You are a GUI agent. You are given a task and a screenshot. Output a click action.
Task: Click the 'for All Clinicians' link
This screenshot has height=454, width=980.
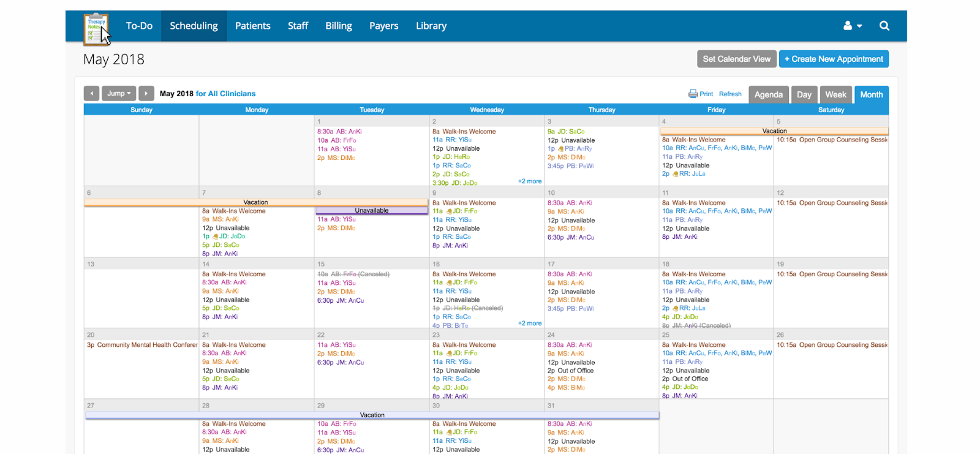(x=225, y=94)
